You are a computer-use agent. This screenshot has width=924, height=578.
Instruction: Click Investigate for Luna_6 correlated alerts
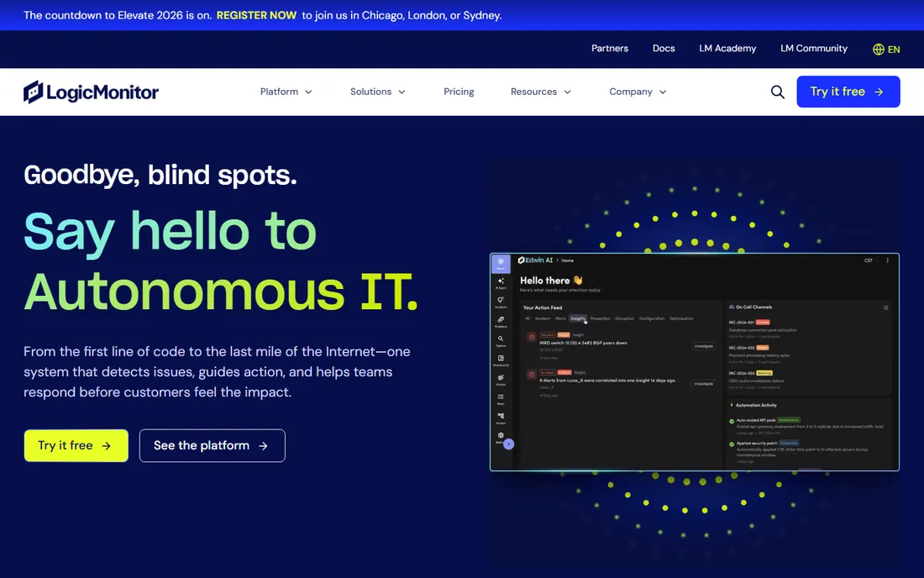pos(704,384)
